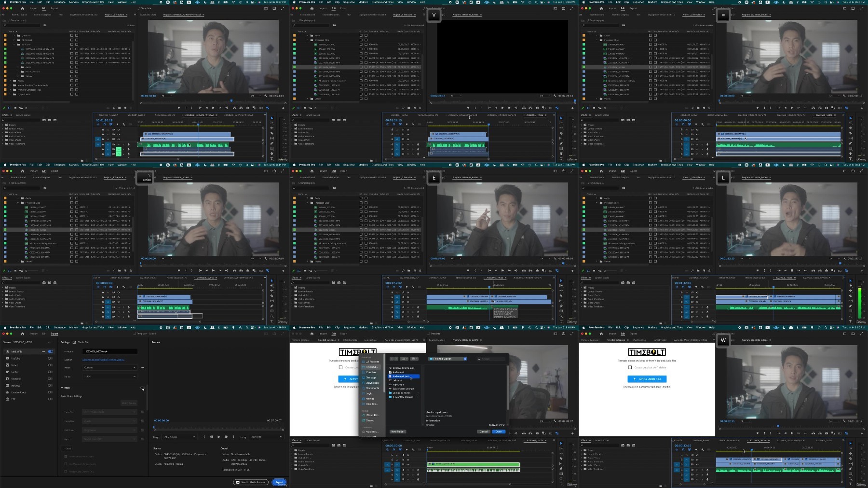
Task: Open the grouping dropdown in file dialog toolbar
Action: [414, 359]
